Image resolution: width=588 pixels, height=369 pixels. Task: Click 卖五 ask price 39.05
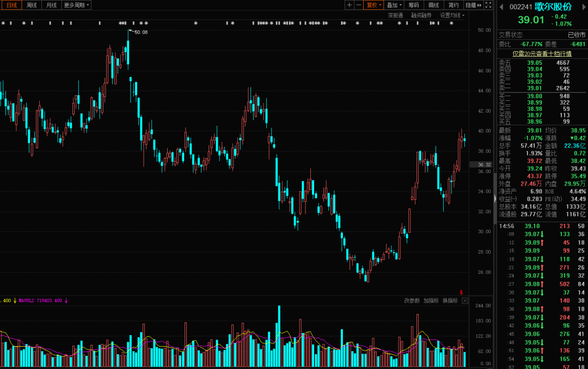pyautogui.click(x=535, y=63)
